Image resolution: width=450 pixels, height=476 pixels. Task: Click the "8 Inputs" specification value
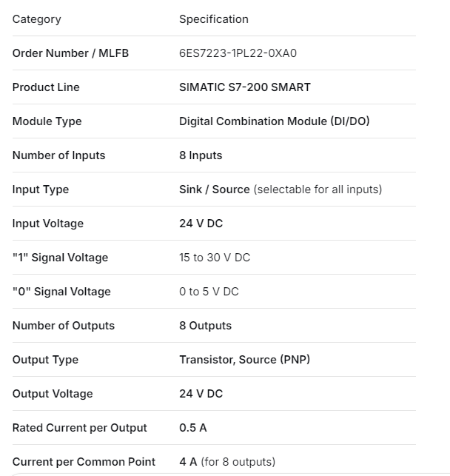pyautogui.click(x=201, y=155)
